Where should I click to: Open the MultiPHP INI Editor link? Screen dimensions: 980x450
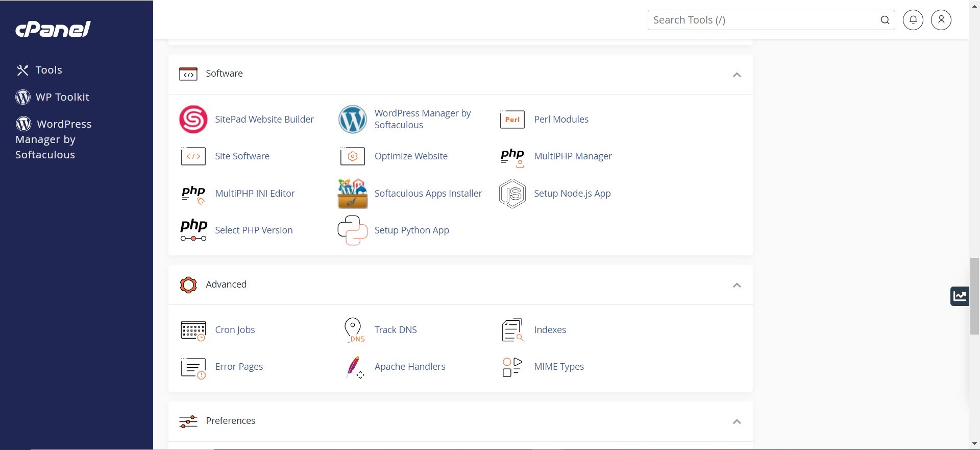point(255,193)
